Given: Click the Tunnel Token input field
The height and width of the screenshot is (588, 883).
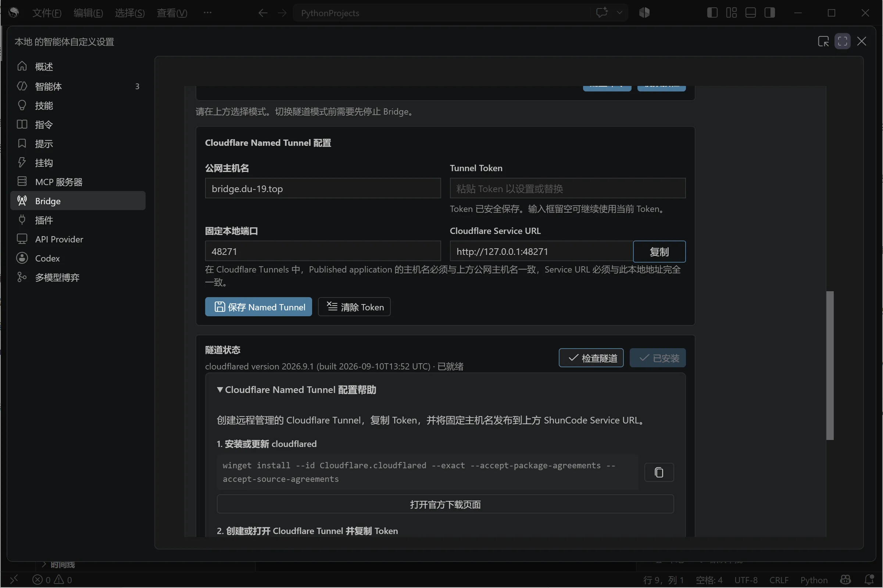Looking at the screenshot, I should point(567,188).
